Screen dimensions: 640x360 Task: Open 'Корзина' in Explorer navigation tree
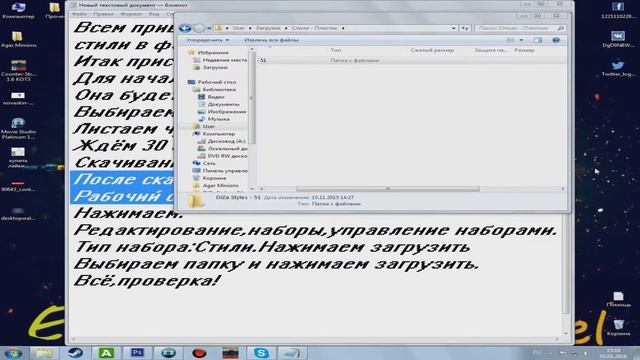pyautogui.click(x=214, y=178)
